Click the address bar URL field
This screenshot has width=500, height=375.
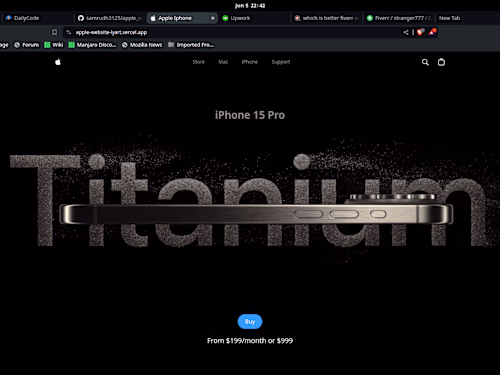(233, 32)
